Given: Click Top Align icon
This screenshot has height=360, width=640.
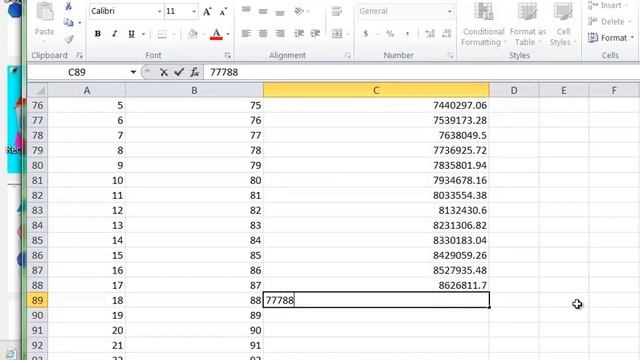Looking at the screenshot, I should (246, 11).
